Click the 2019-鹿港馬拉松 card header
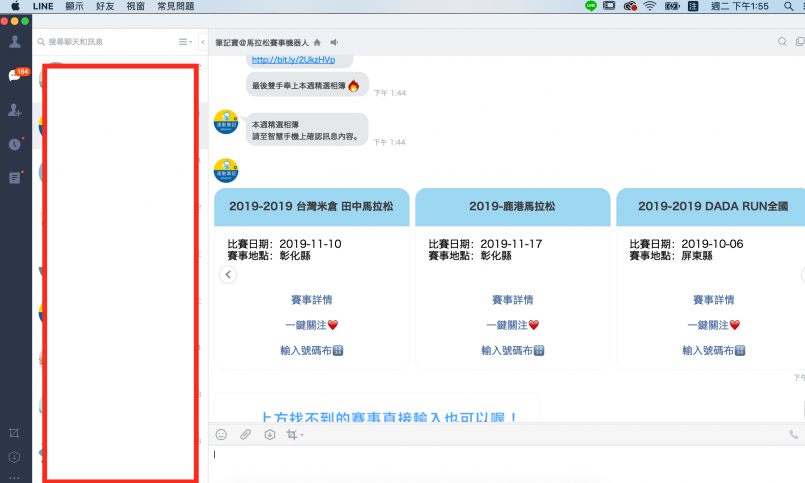The height and width of the screenshot is (483, 805). (x=512, y=207)
